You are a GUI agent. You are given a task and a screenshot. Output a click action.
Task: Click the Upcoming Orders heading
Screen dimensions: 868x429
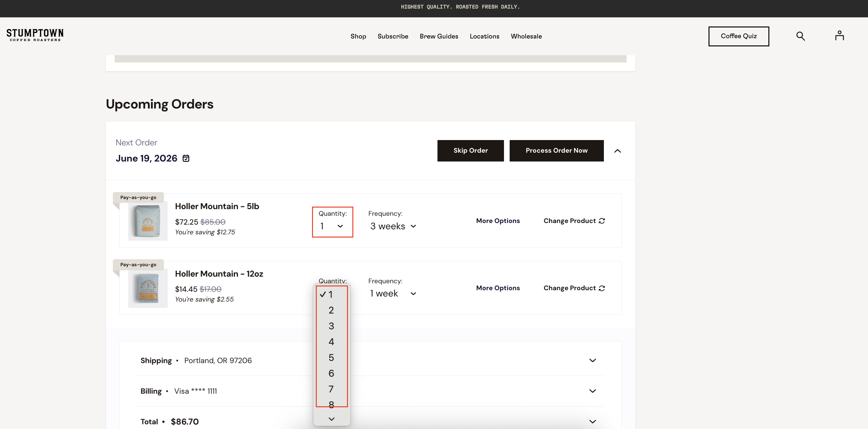159,104
